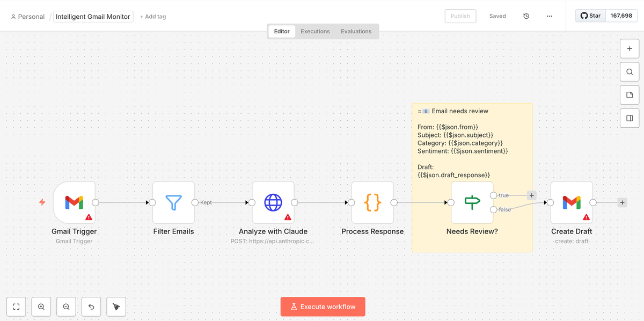The width and height of the screenshot is (644, 321).
Task: Open the three-dots workflow options menu
Action: click(x=549, y=16)
